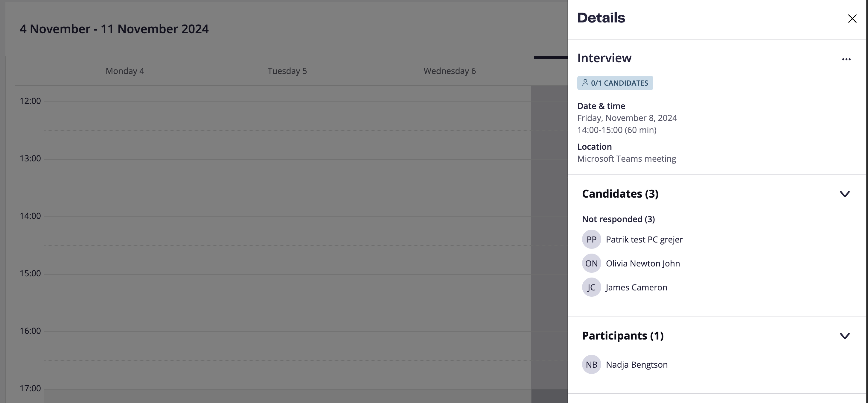The width and height of the screenshot is (868, 403).
Task: Click the Microsoft Teams meeting location
Action: [x=626, y=158]
